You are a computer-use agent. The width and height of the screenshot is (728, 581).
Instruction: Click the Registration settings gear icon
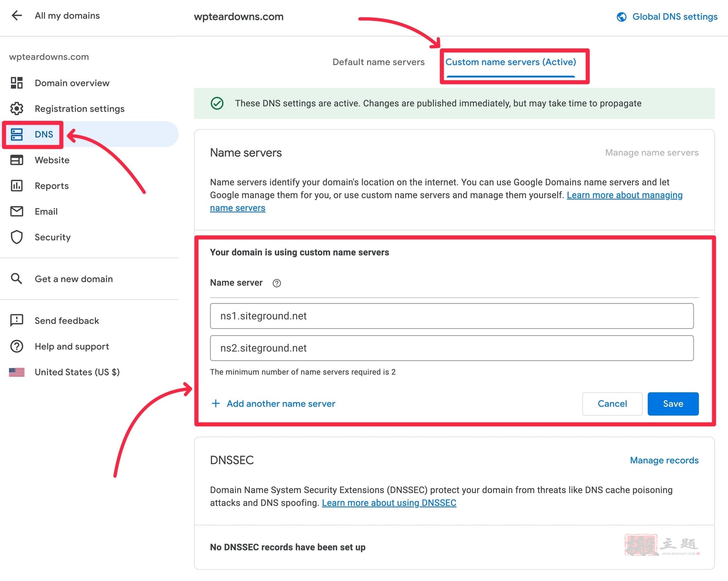pyautogui.click(x=17, y=109)
